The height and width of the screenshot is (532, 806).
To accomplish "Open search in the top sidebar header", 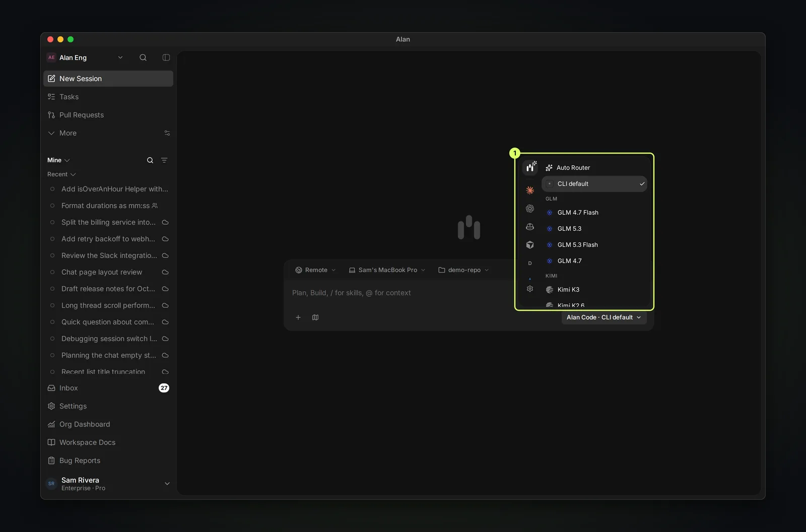I will [143, 57].
